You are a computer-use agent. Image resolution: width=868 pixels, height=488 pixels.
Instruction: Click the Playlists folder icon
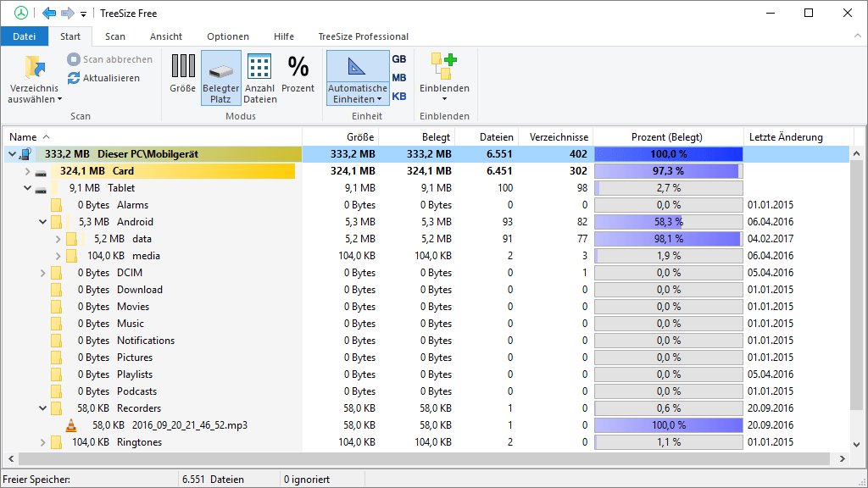[x=56, y=374]
